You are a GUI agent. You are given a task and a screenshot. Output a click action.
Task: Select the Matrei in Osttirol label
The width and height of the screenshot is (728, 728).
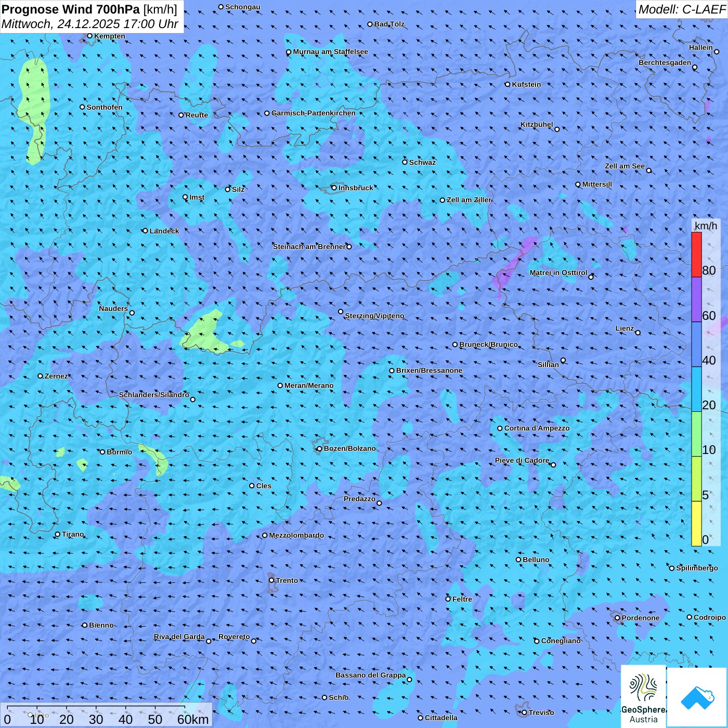tap(558, 272)
